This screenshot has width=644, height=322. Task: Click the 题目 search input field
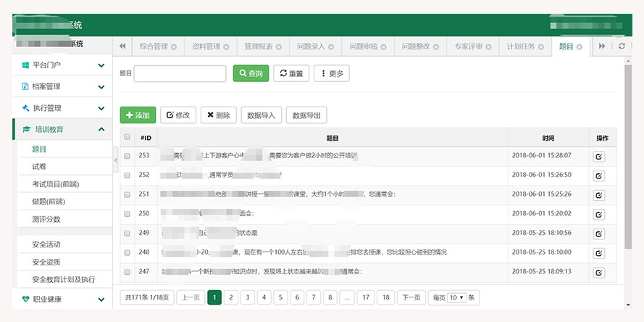[180, 73]
